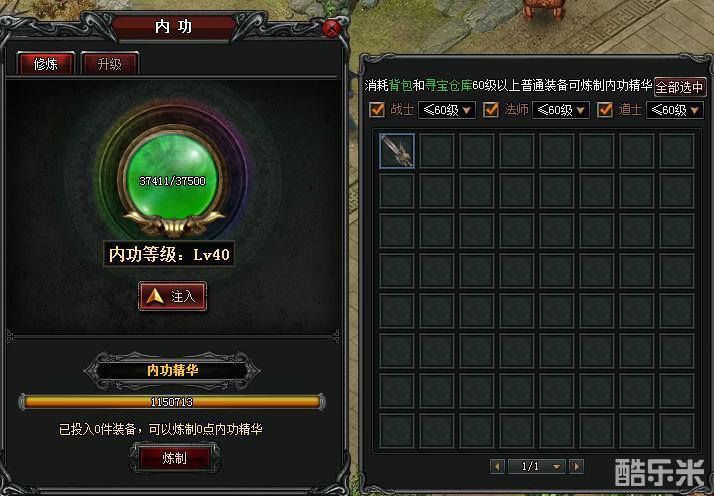
Task: Expand the 道士 level filter dropdown
Action: tap(675, 110)
